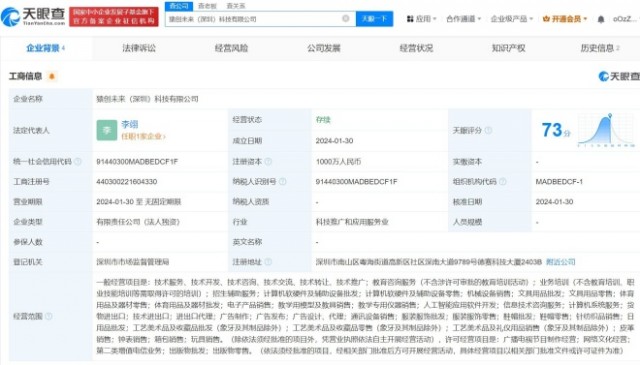Click the red 官方备案企业征信机构 banner
The height and width of the screenshot is (365, 640).
point(114,17)
